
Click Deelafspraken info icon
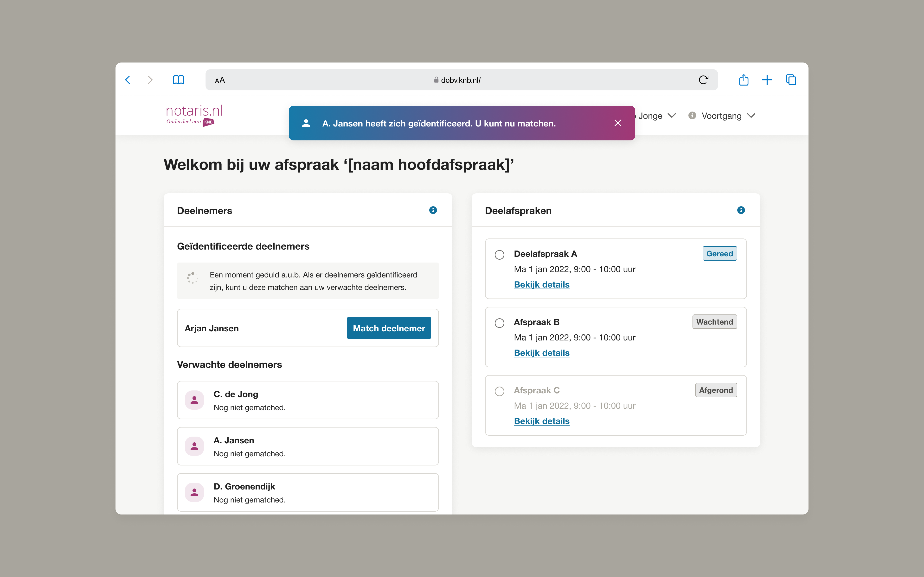tap(741, 210)
